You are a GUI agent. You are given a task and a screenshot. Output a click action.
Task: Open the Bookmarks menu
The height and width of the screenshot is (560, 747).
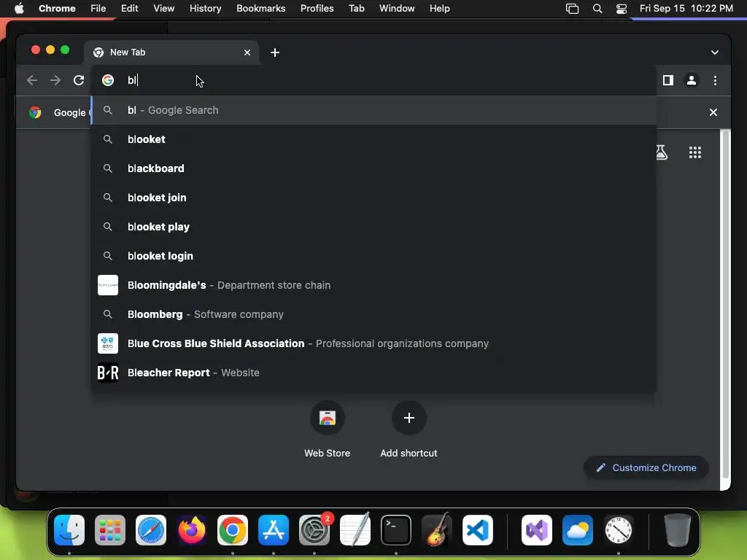point(260,9)
